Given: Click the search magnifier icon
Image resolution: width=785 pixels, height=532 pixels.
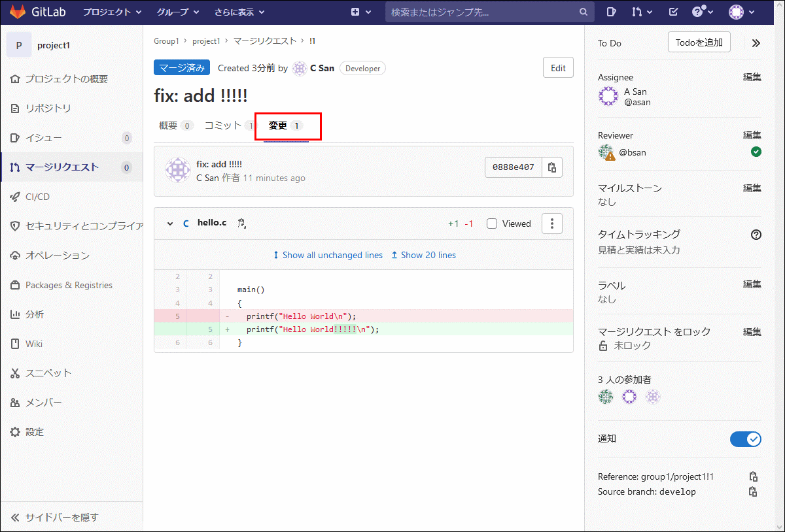Looking at the screenshot, I should point(583,12).
